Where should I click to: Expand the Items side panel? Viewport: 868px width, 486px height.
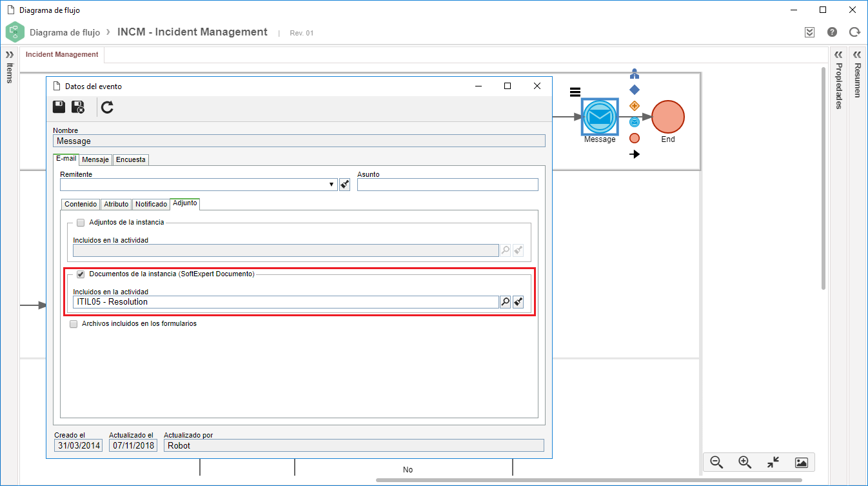[10, 54]
